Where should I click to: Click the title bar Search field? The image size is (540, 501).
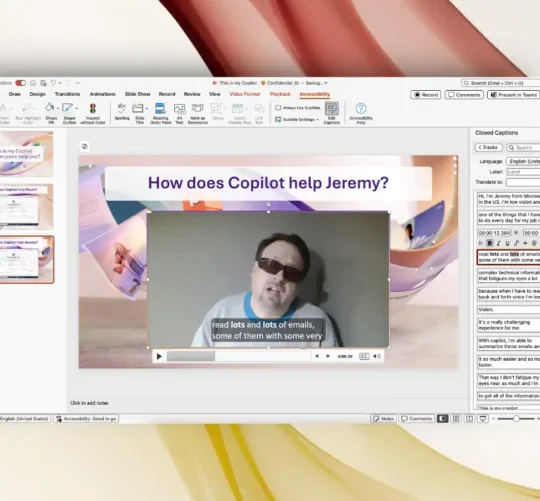click(x=500, y=83)
